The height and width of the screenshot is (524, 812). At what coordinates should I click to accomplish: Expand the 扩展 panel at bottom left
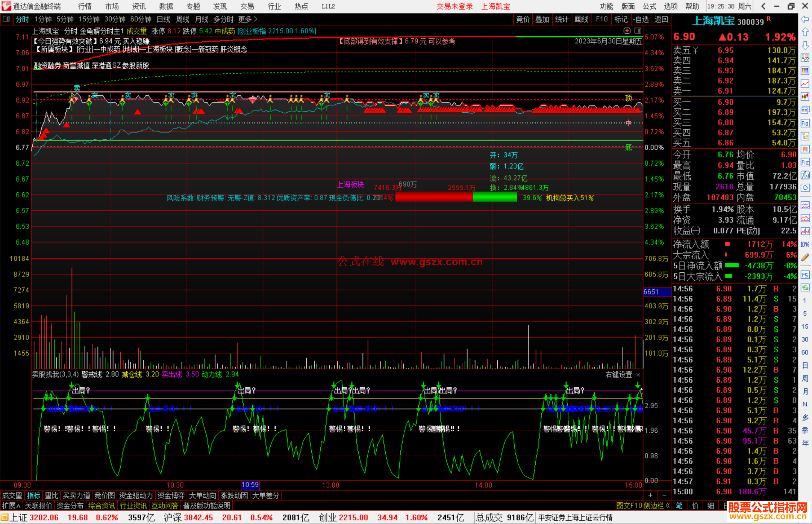(11, 506)
